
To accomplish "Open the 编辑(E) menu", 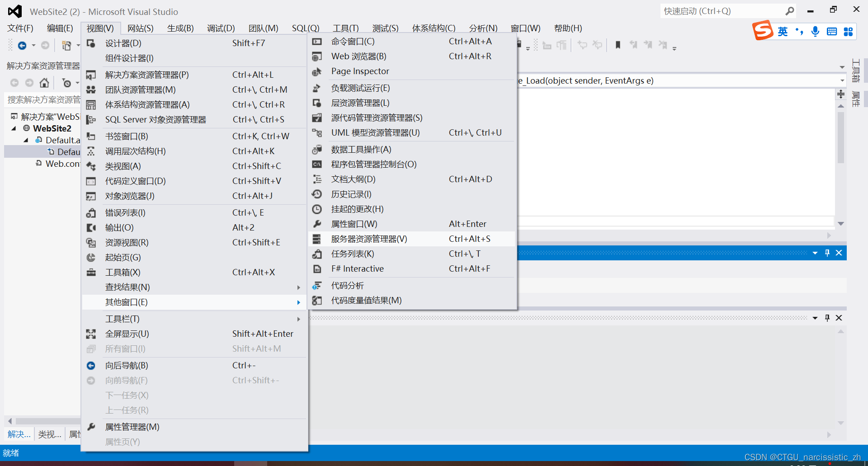I will 60,28.
